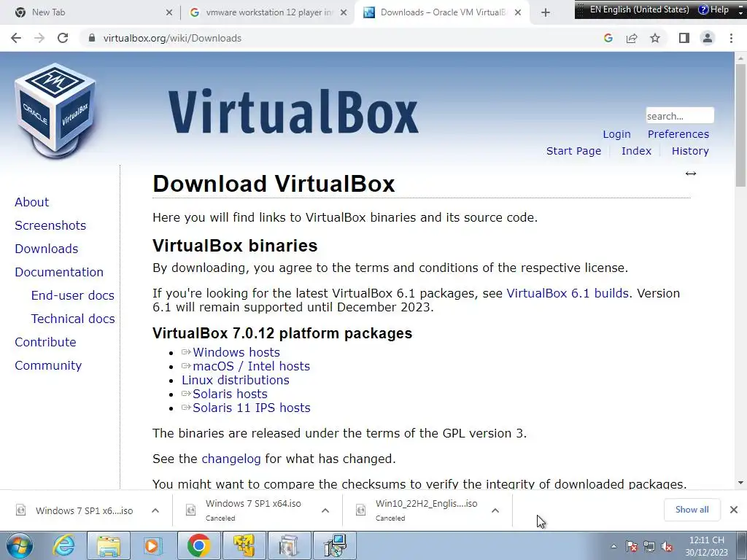
Task: Show hidden tray icons arrow
Action: pyautogui.click(x=614, y=547)
